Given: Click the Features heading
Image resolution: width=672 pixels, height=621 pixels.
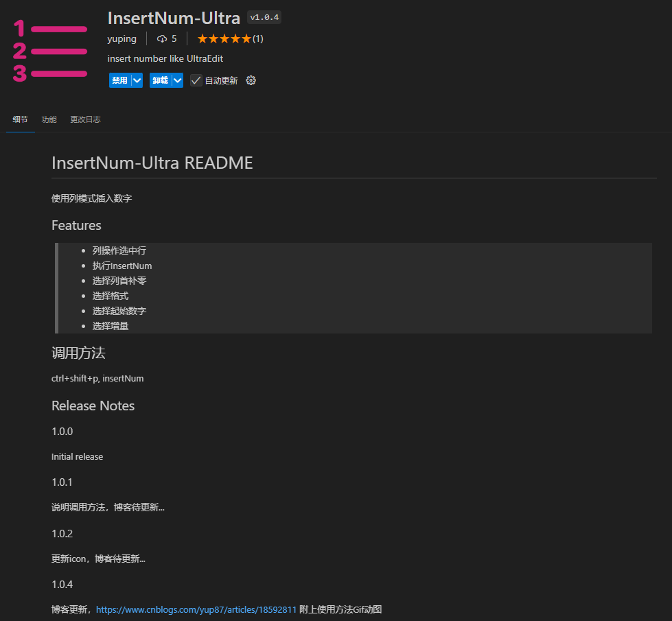Looking at the screenshot, I should click(x=76, y=226).
